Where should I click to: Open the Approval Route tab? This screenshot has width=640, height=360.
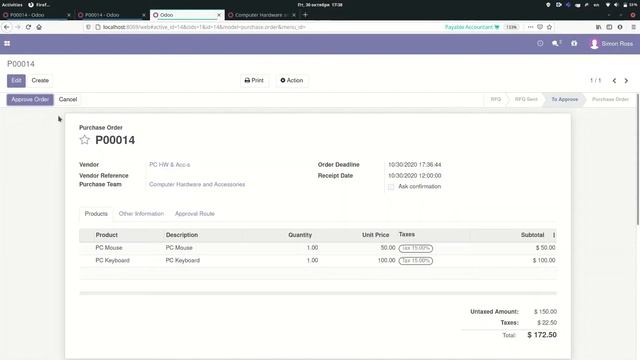pyautogui.click(x=195, y=214)
